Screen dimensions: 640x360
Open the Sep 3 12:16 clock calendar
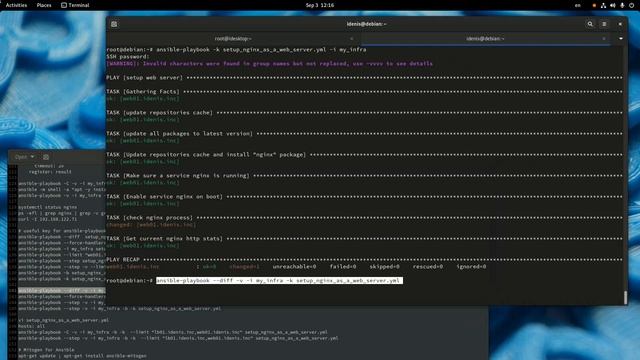320,5
